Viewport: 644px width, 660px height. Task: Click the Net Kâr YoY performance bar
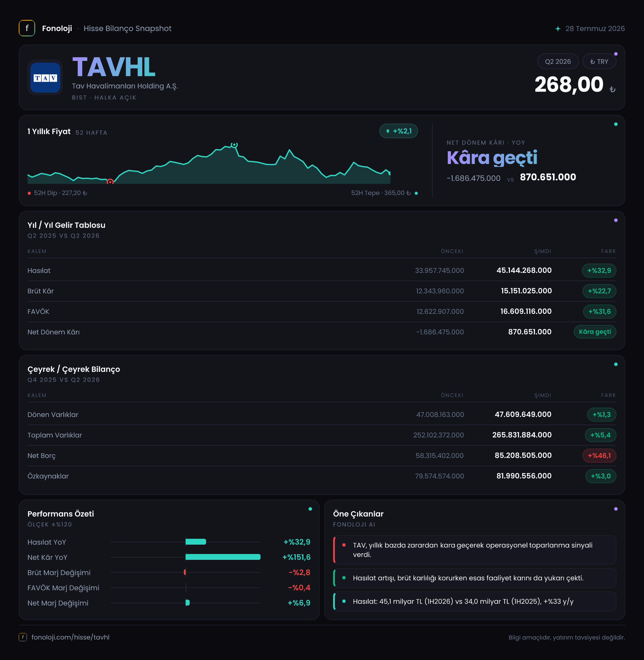coord(223,557)
